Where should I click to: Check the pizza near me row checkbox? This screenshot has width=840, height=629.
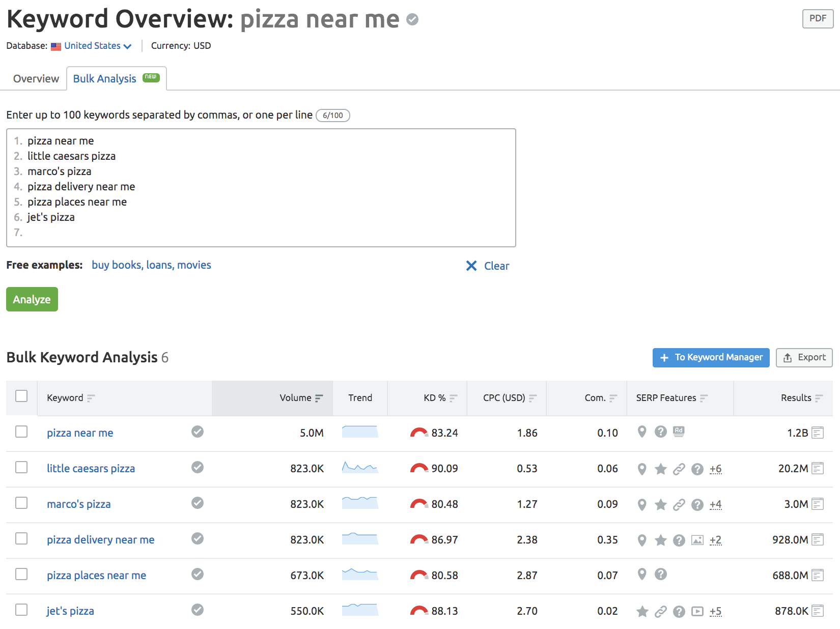[x=21, y=432]
